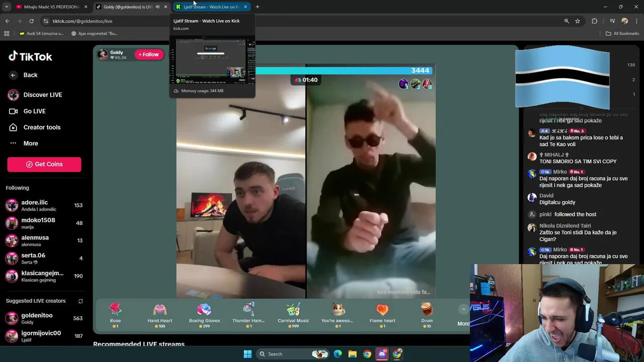This screenshot has width=644, height=362.
Task: Open Microsoft Edge from taskbar
Action: click(x=338, y=354)
